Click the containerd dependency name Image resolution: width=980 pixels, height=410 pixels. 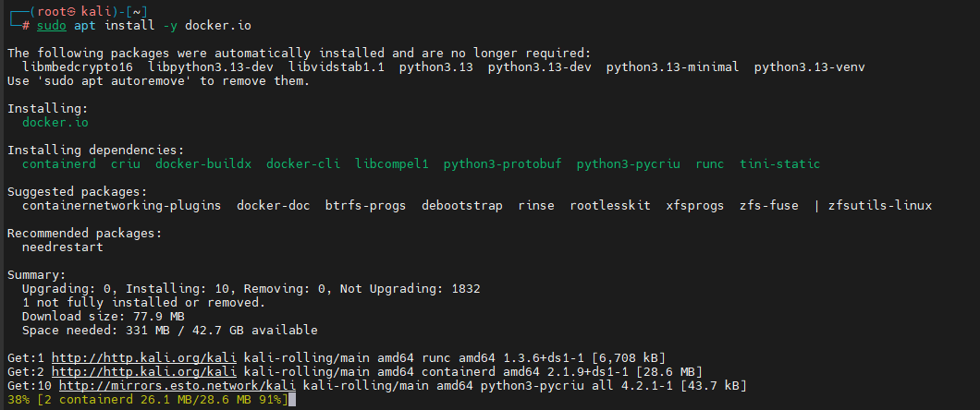(x=59, y=164)
